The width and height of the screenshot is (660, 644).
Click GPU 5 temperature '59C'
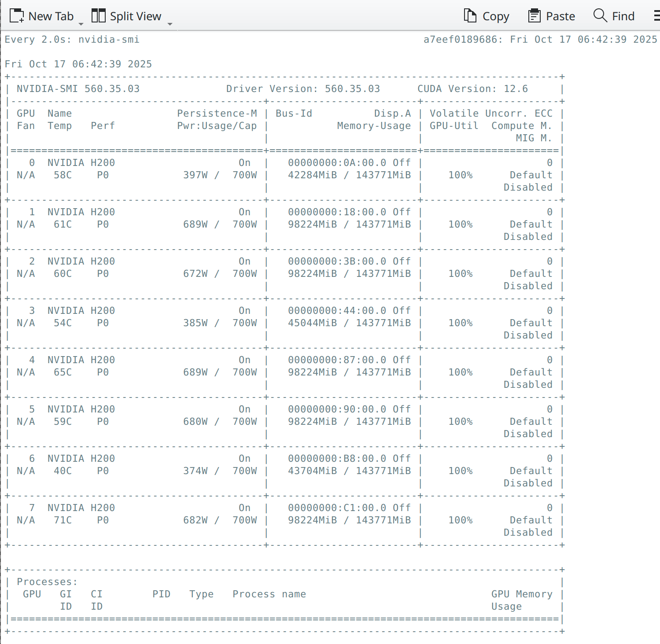pos(63,422)
